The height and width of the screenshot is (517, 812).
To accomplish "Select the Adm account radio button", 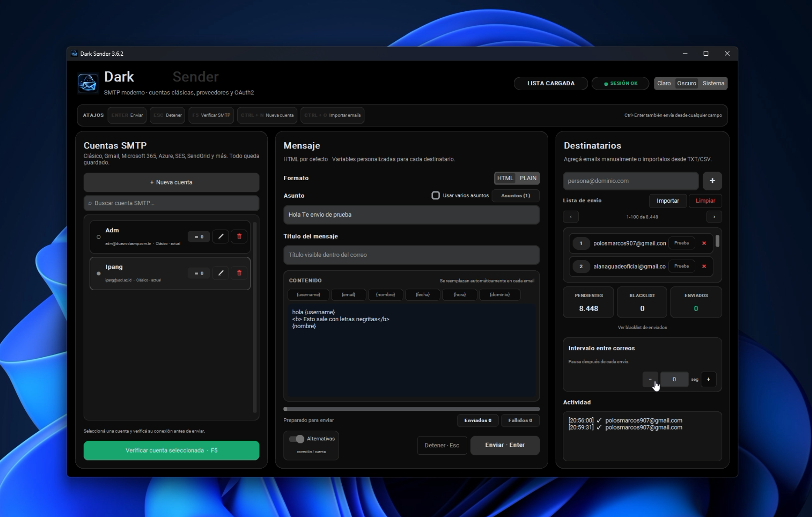I will [99, 237].
